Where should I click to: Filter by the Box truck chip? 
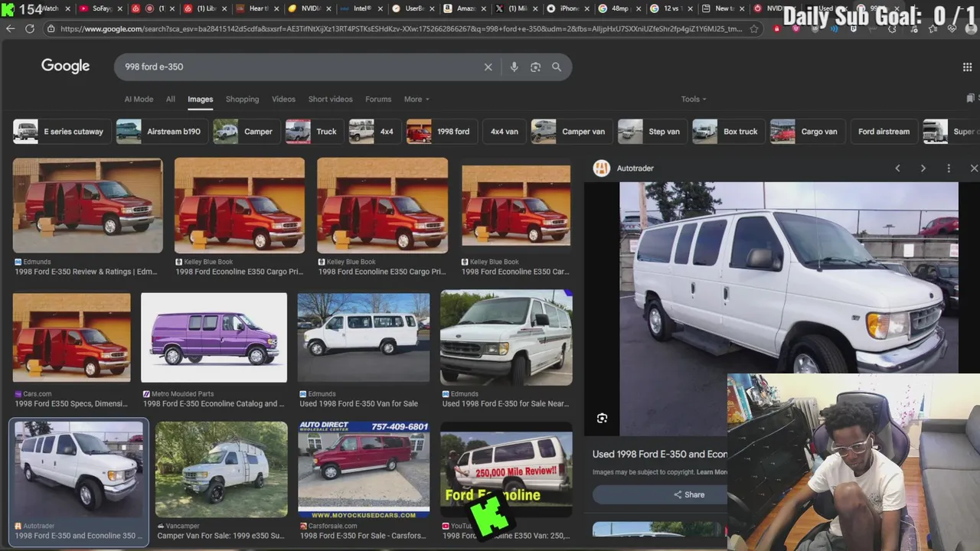728,132
